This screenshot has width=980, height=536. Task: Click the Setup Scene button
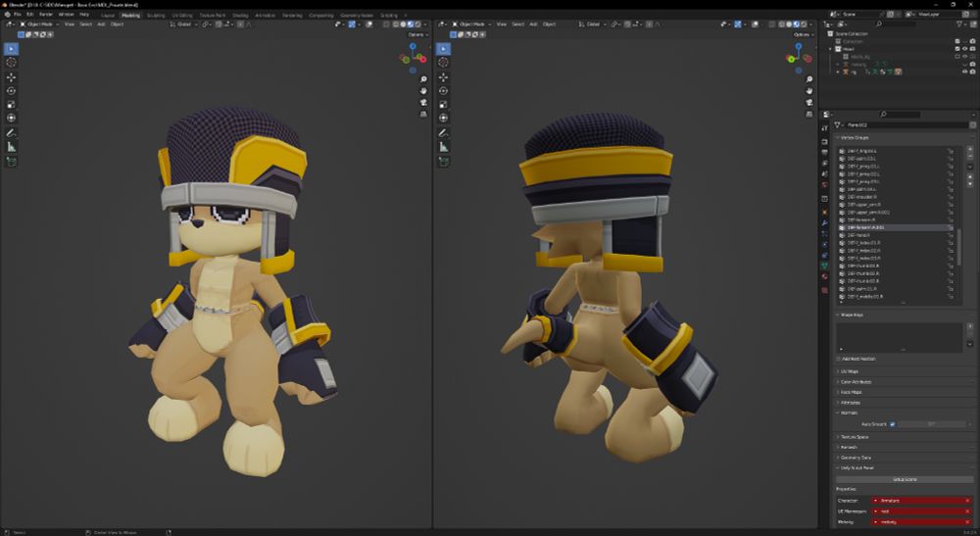(x=905, y=480)
